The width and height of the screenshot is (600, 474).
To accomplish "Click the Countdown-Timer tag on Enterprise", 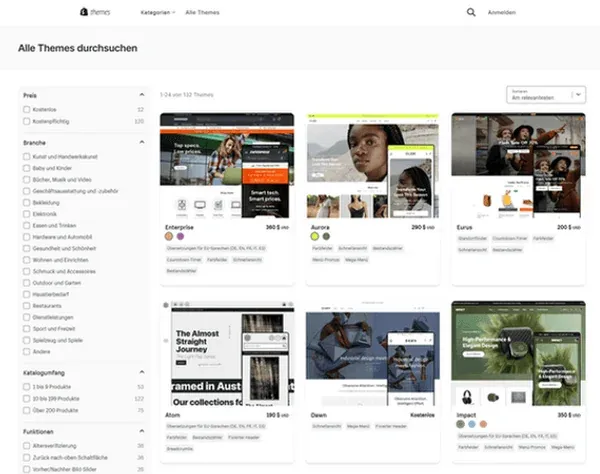I will tap(184, 260).
